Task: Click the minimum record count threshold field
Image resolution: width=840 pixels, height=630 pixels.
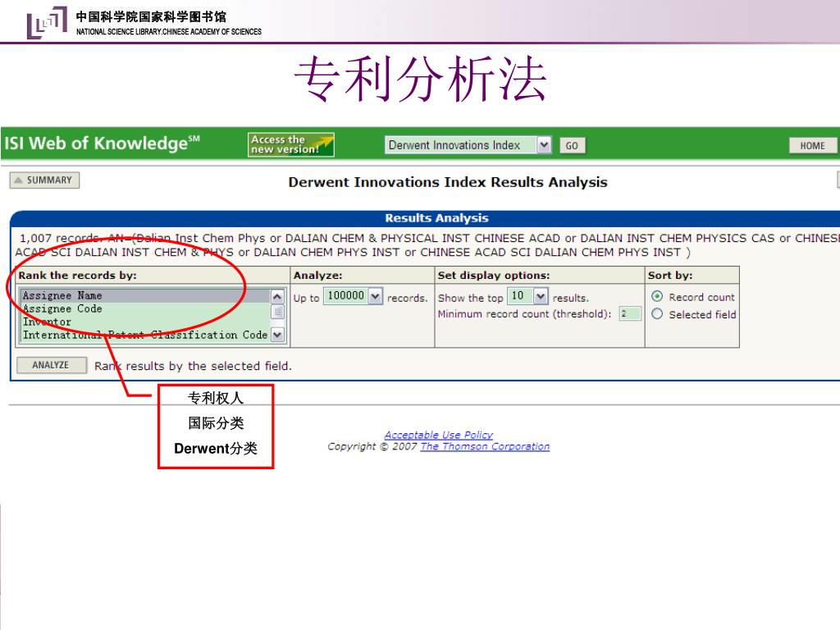Action: click(x=629, y=313)
